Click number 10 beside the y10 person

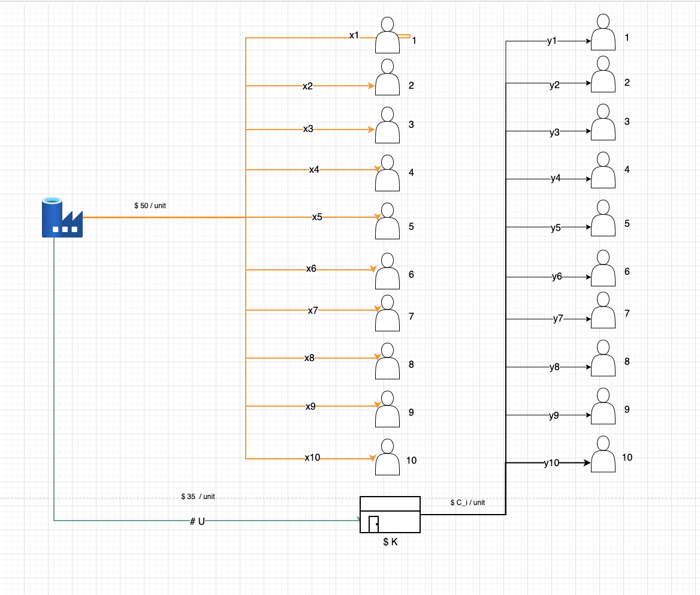(627, 458)
